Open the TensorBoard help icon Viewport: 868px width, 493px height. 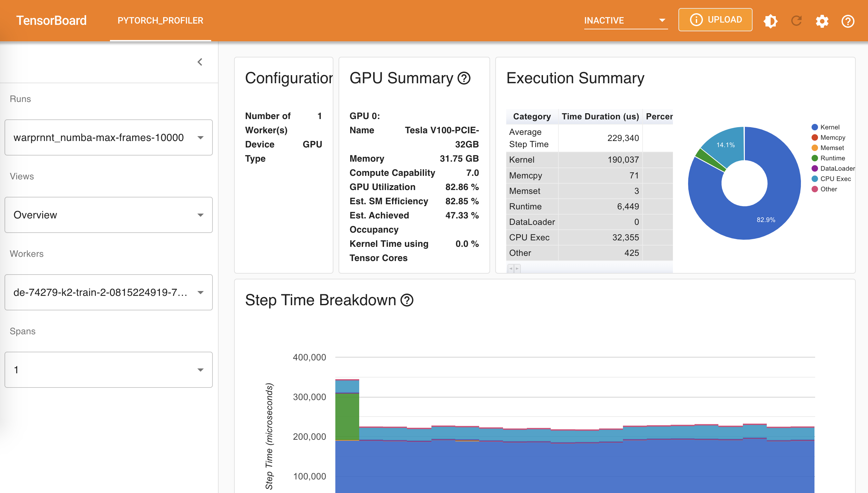pyautogui.click(x=847, y=21)
